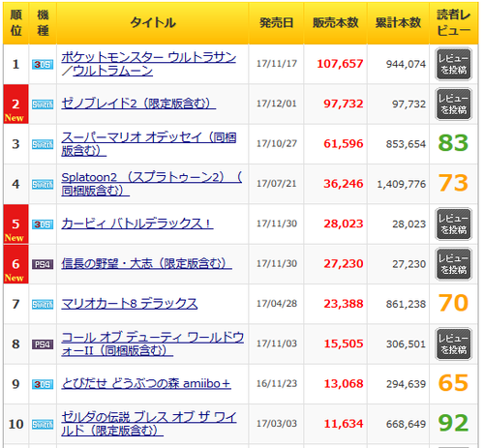Click reader review score 70 for Mario Kart 8
The width and height of the screenshot is (484, 448).
click(x=453, y=303)
